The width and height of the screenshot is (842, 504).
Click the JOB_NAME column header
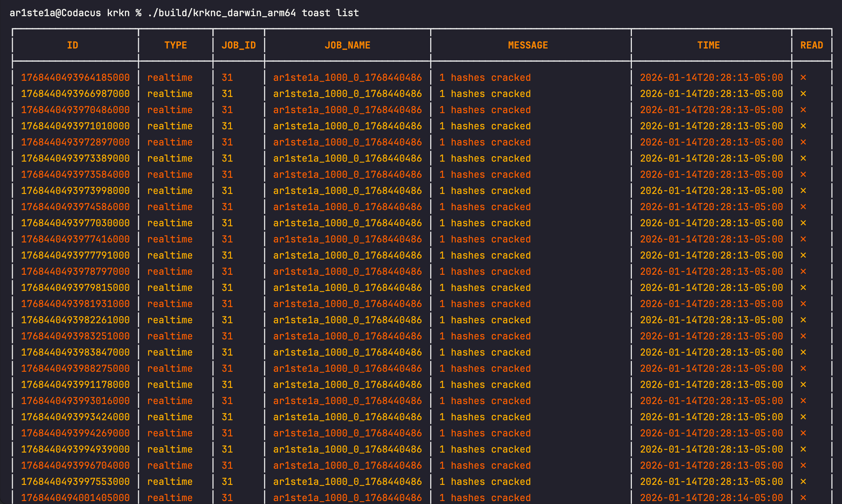[x=347, y=45]
